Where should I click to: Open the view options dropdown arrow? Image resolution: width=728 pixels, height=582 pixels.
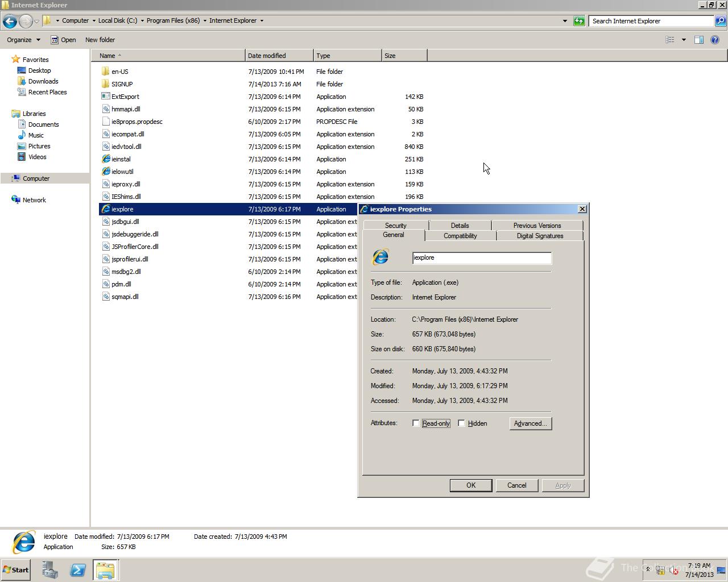click(x=684, y=40)
